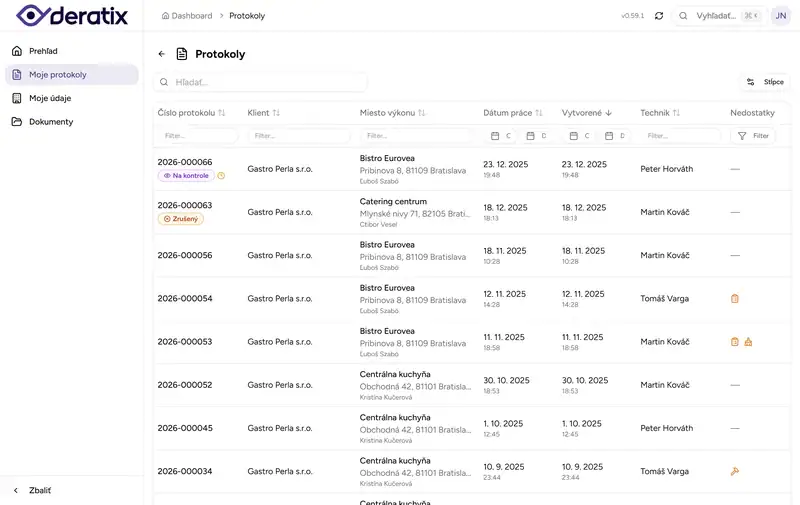Click the wrench icon for protocol 2026-000034
Image resolution: width=800 pixels, height=505 pixels.
735,471
